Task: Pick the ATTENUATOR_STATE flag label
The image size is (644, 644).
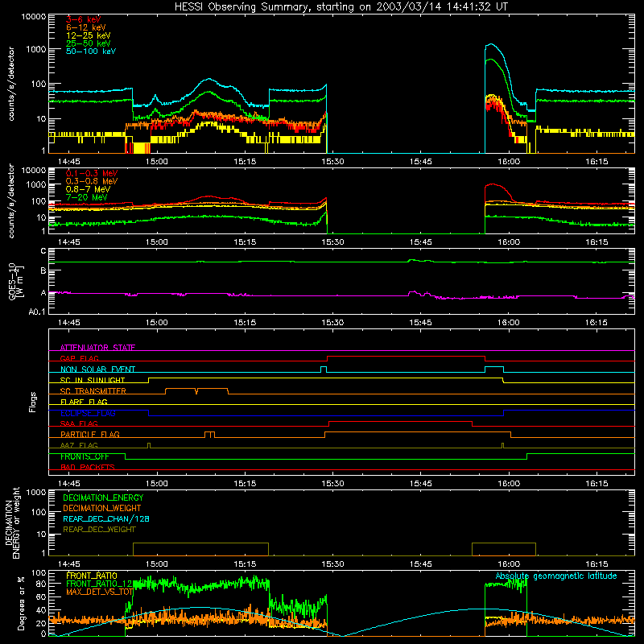Action: pos(97,348)
